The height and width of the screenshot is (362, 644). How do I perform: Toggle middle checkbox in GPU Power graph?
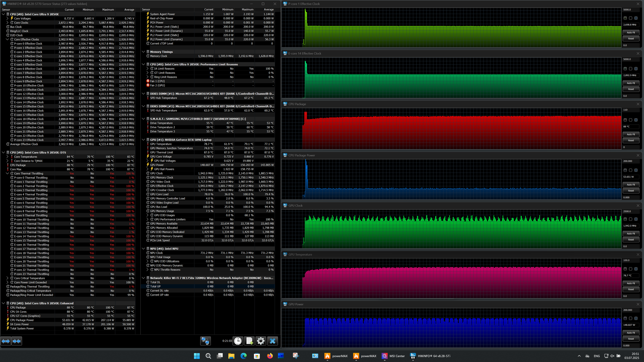click(630, 318)
